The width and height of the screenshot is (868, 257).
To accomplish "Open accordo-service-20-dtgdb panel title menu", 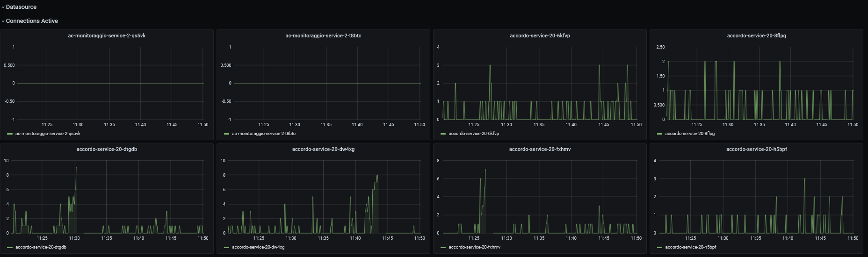I will 107,149.
